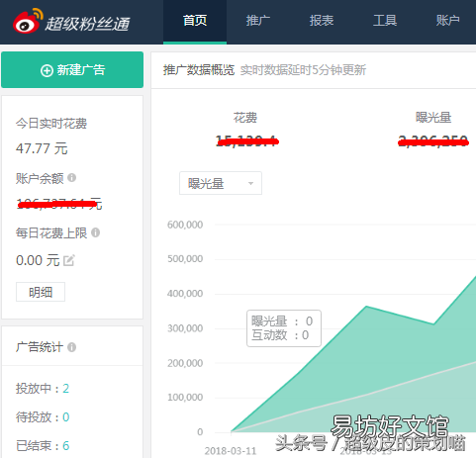Click the 实时数据延时5分钟更新 notice
Screen dimensions: 476x458
[x=303, y=70]
